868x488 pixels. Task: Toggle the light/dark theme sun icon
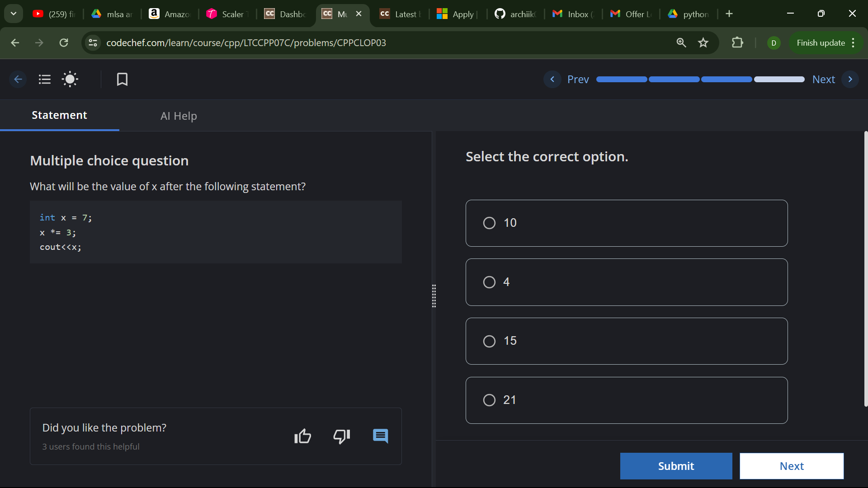pos(70,80)
